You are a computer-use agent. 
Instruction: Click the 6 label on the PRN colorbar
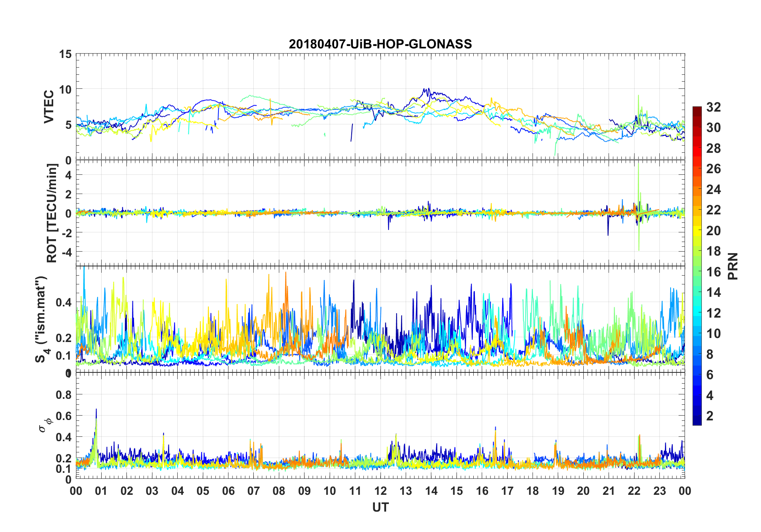pos(710,375)
